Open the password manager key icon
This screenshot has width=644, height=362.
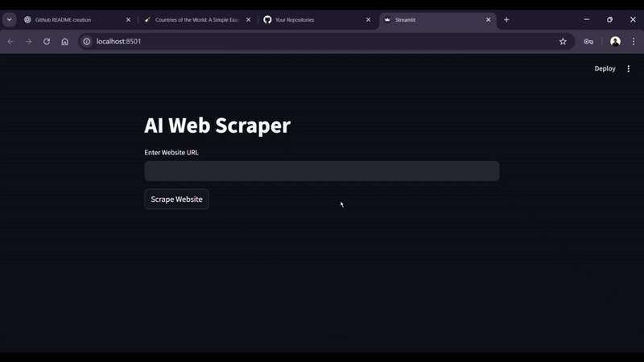click(x=588, y=42)
